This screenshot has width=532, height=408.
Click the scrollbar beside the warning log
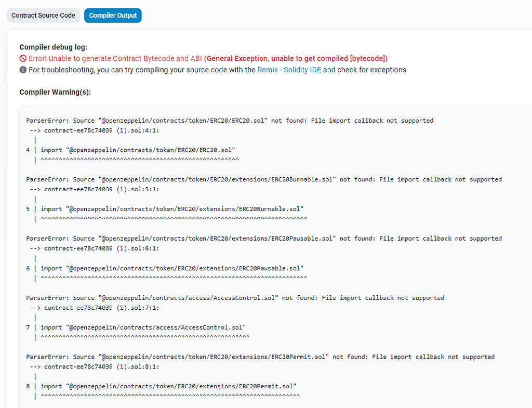(529, 208)
